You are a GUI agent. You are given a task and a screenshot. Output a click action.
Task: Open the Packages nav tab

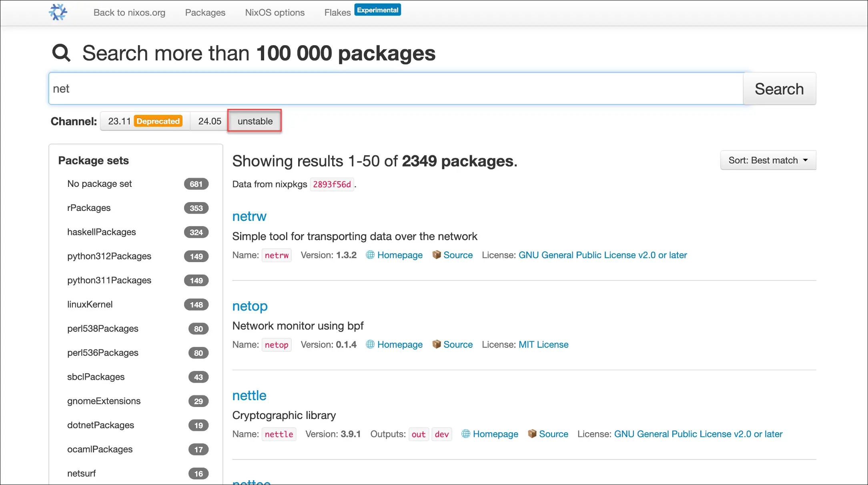click(205, 12)
